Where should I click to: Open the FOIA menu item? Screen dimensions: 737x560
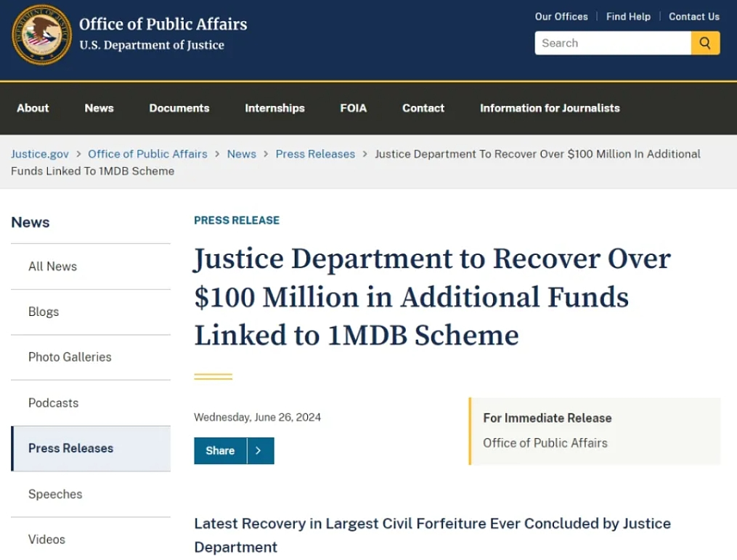pyautogui.click(x=353, y=108)
